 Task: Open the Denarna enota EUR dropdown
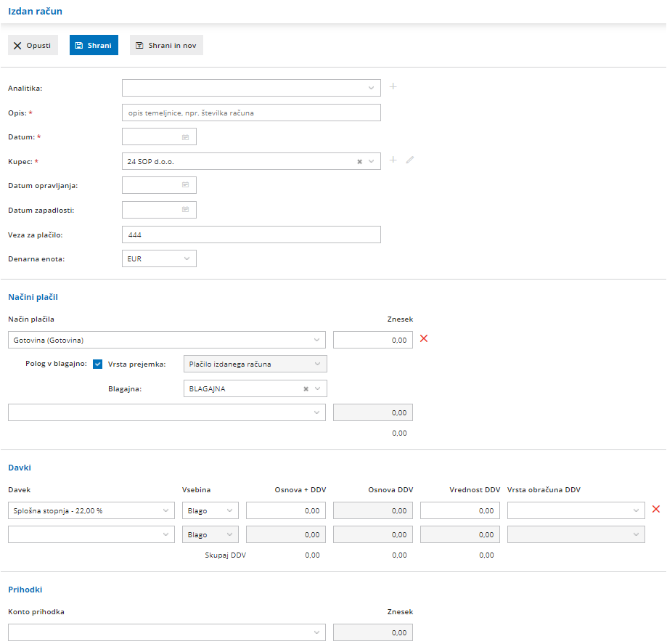tap(159, 258)
